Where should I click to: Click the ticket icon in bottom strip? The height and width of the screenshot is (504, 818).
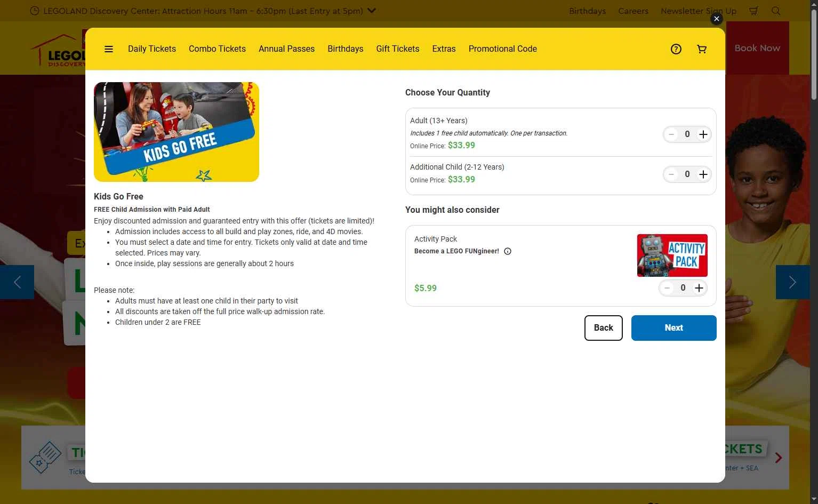[45, 458]
